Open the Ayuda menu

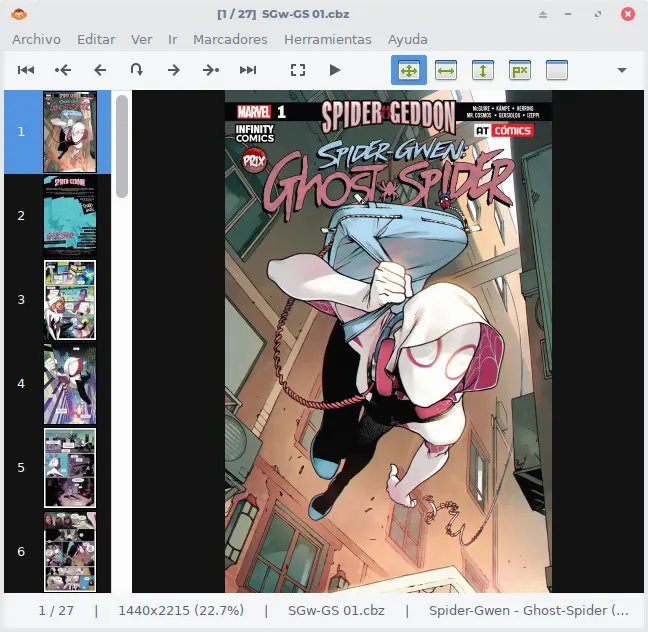pos(407,40)
